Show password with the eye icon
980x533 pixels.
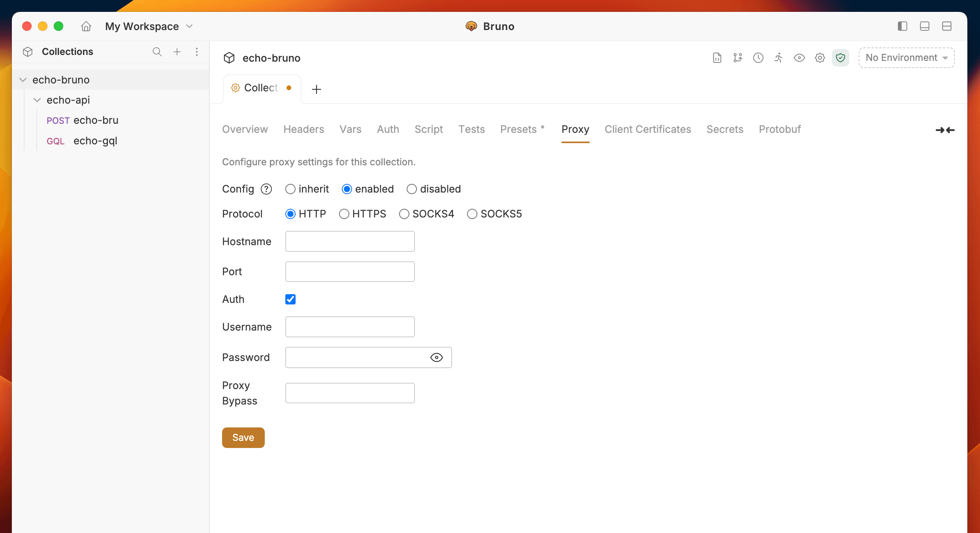pyautogui.click(x=436, y=357)
